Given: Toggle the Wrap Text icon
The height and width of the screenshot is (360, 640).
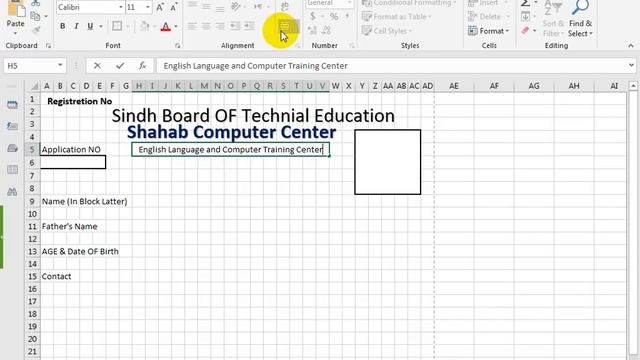Looking at the screenshot, I should click(x=285, y=6).
